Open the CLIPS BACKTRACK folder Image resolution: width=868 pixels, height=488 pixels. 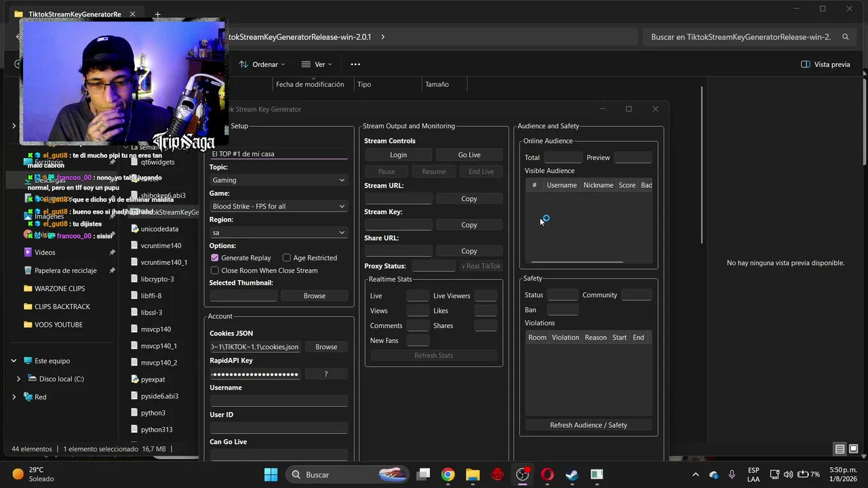(x=62, y=306)
